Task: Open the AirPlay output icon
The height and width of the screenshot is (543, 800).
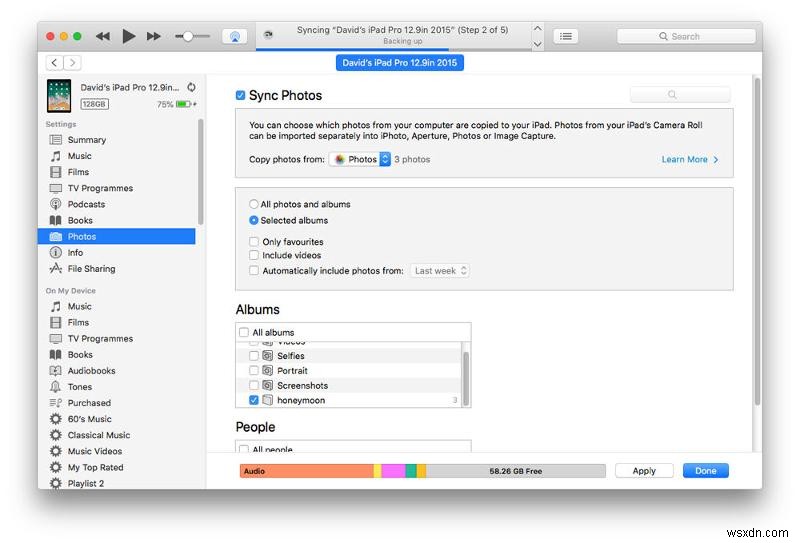Action: [235, 36]
